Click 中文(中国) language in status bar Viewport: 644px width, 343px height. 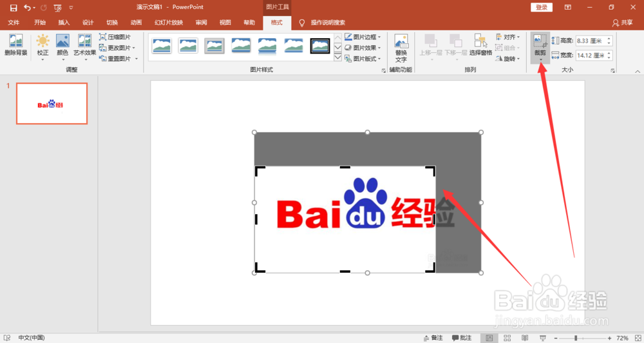click(x=31, y=338)
